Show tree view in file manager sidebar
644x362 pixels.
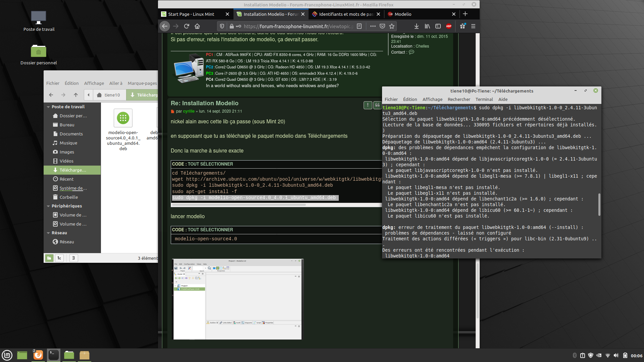59,258
